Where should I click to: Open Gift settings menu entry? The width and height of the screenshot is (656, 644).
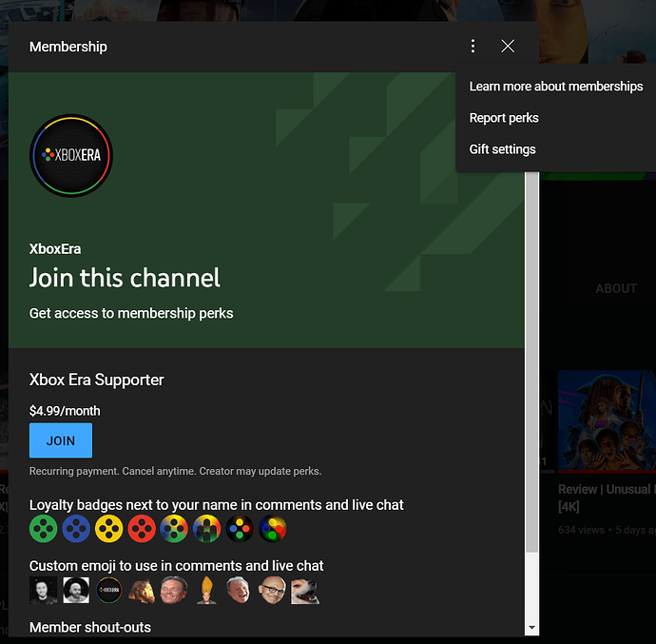[x=502, y=149]
